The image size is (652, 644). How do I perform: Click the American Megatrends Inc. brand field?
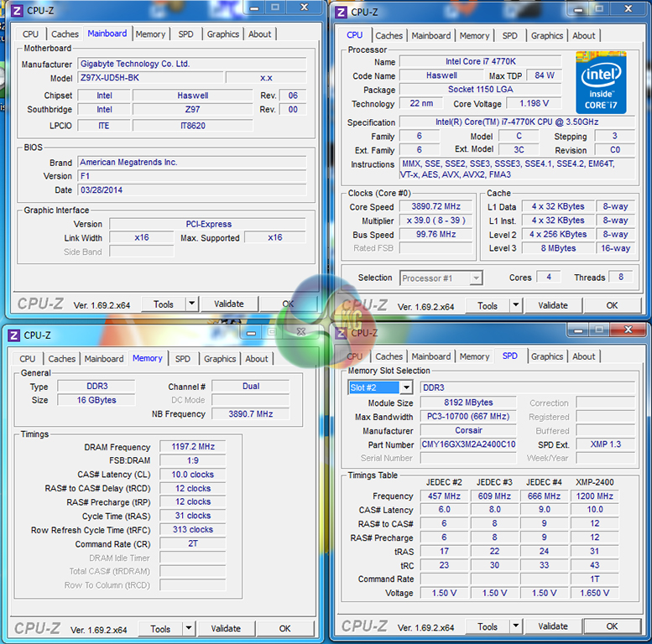coord(192,162)
